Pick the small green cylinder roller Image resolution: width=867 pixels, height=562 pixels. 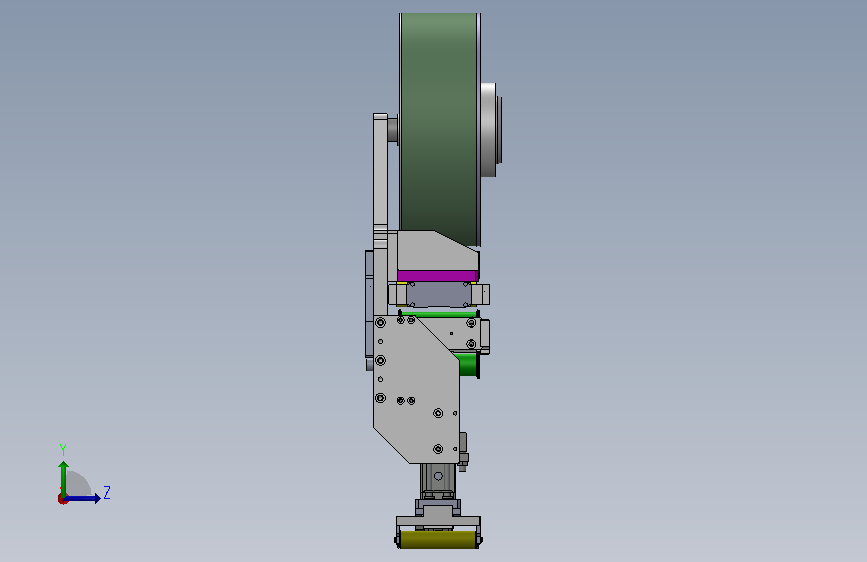[468, 365]
